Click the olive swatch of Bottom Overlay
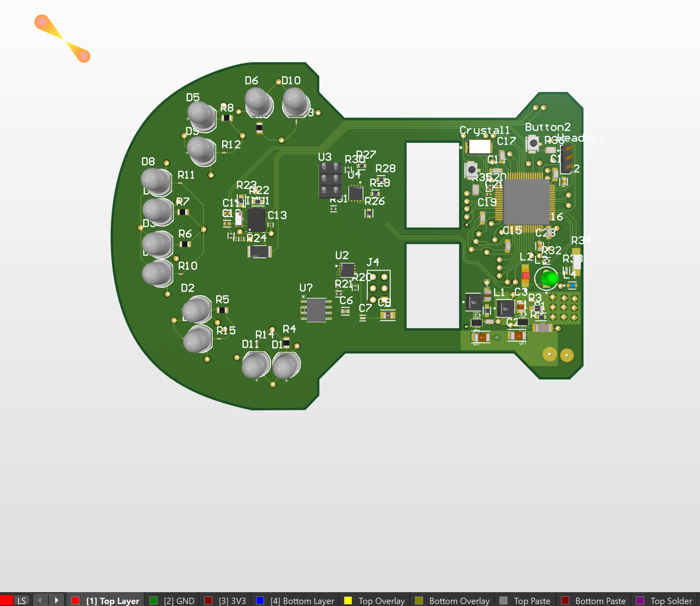The image size is (700, 606). pyautogui.click(x=419, y=600)
